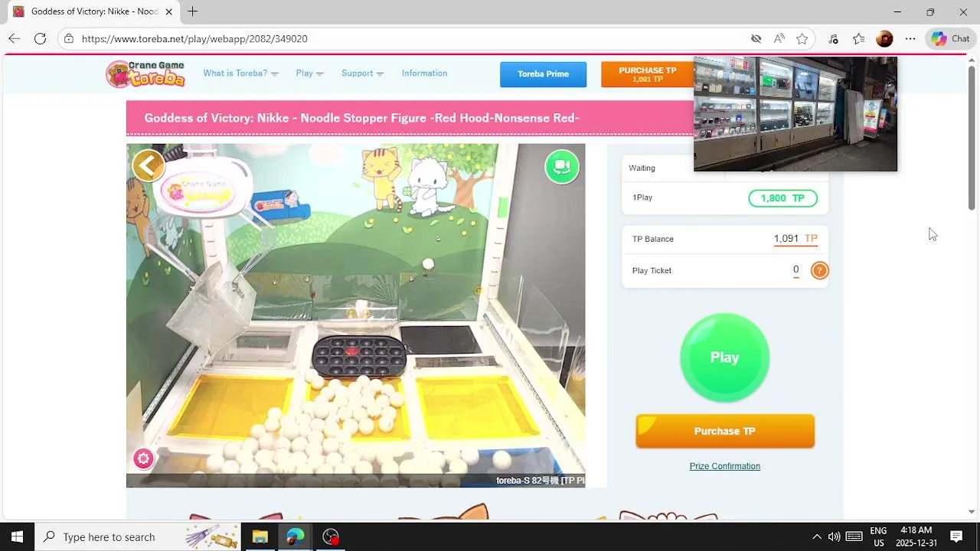Open the notification center
The height and width of the screenshot is (551, 980).
pyautogui.click(x=956, y=536)
